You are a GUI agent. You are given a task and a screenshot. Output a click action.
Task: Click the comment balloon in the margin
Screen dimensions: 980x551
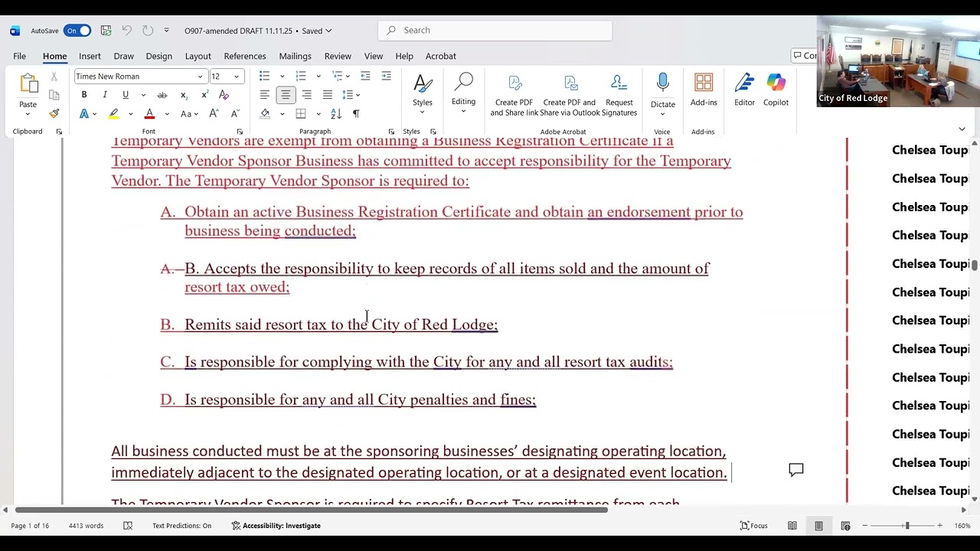(x=796, y=470)
